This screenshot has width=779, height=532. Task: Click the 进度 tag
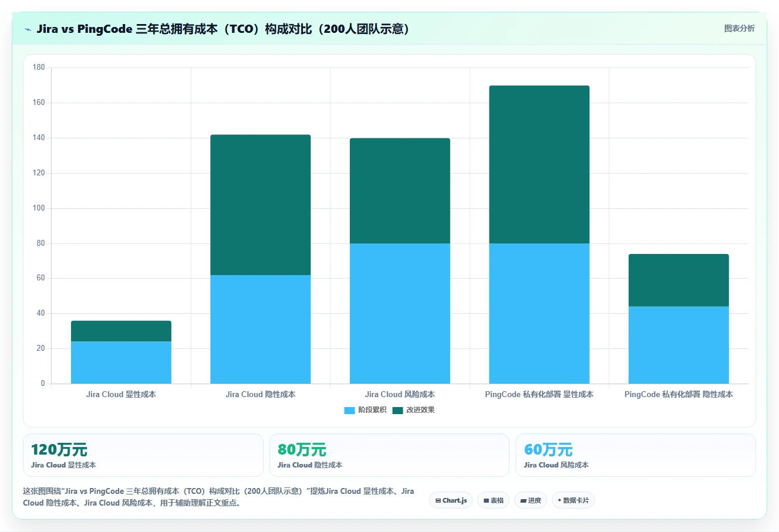click(x=531, y=500)
